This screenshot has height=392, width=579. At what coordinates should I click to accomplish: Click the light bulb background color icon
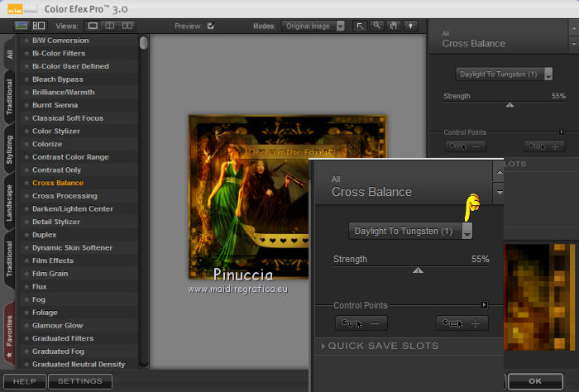(x=410, y=26)
